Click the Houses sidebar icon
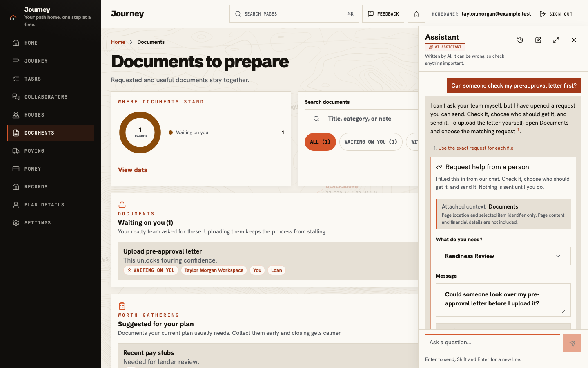 pos(16,115)
